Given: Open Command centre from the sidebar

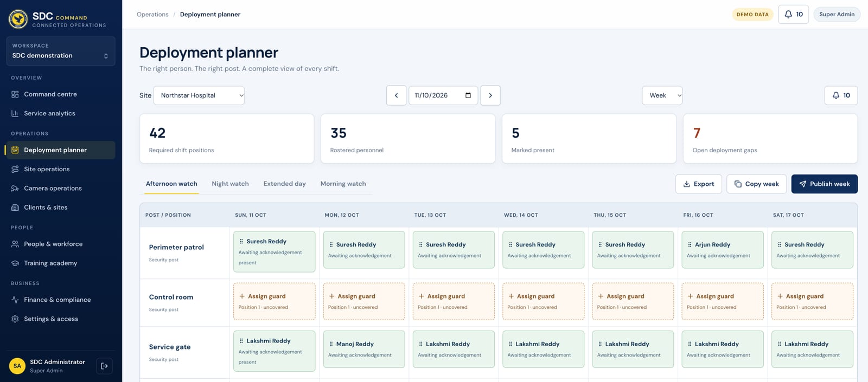Looking at the screenshot, I should tap(61, 94).
